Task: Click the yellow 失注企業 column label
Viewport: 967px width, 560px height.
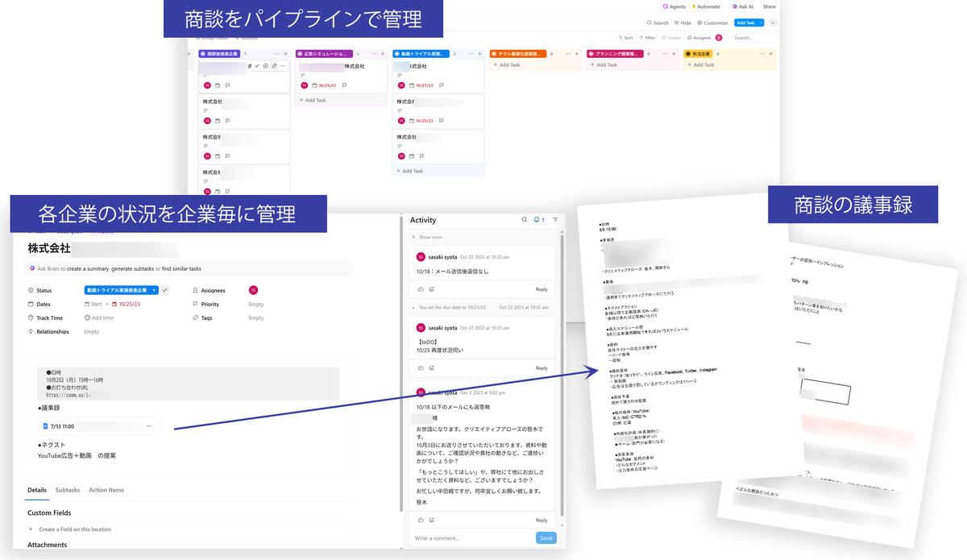Action: click(697, 53)
